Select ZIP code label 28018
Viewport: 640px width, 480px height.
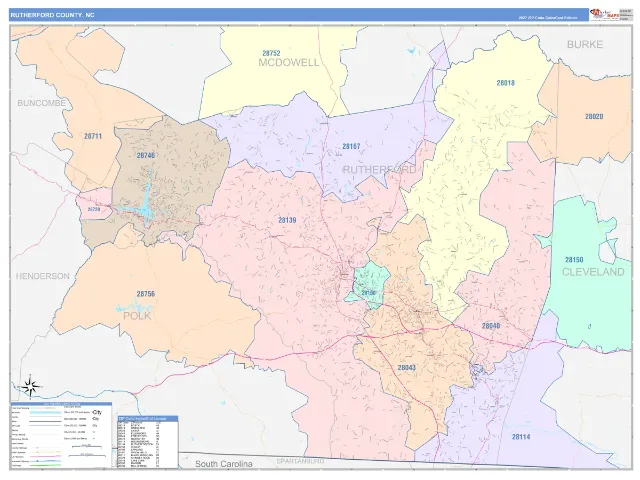coord(505,83)
